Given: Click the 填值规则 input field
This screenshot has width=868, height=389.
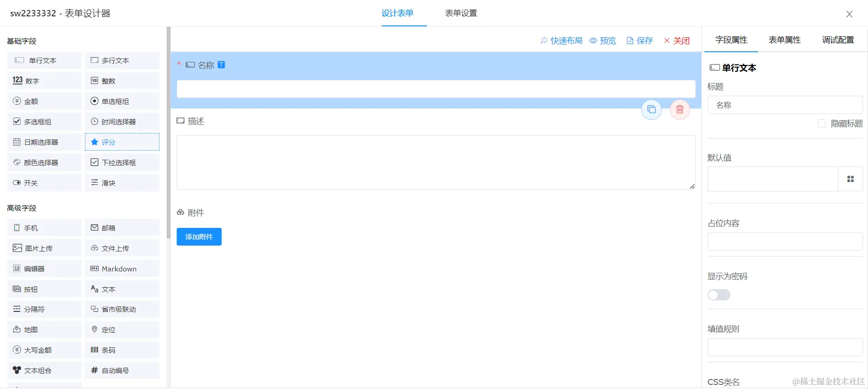Looking at the screenshot, I should point(785,347).
